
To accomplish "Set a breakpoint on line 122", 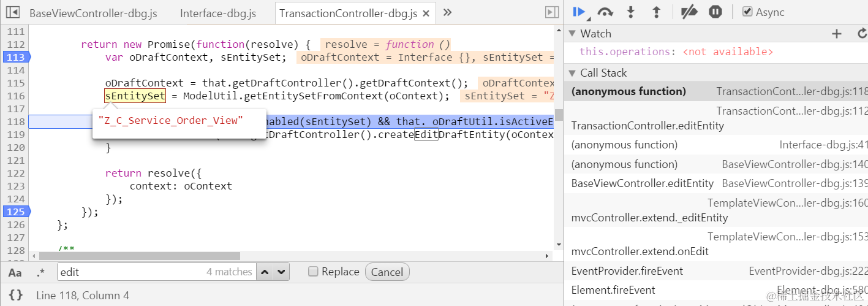I will pos(15,173).
